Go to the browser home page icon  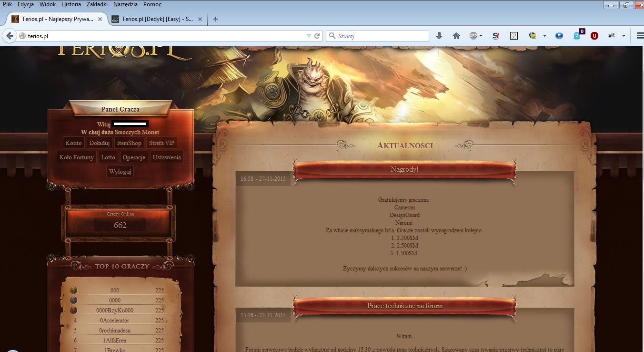tap(456, 36)
